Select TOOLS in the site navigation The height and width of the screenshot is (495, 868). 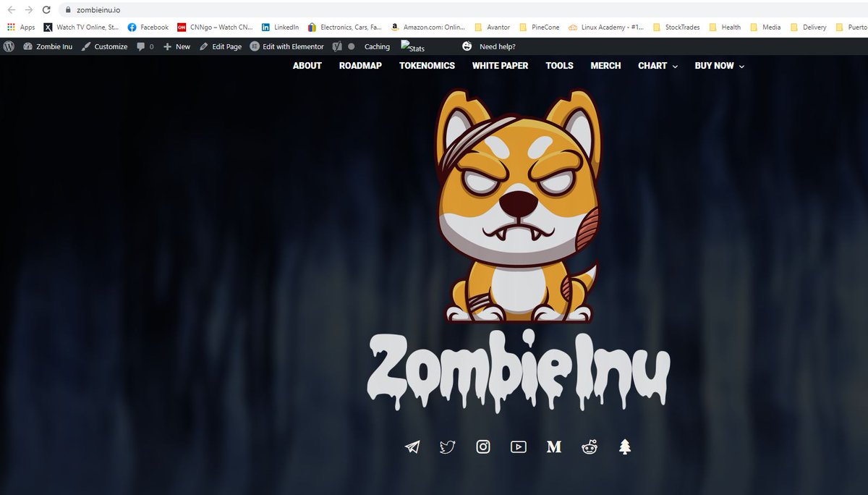coord(560,66)
